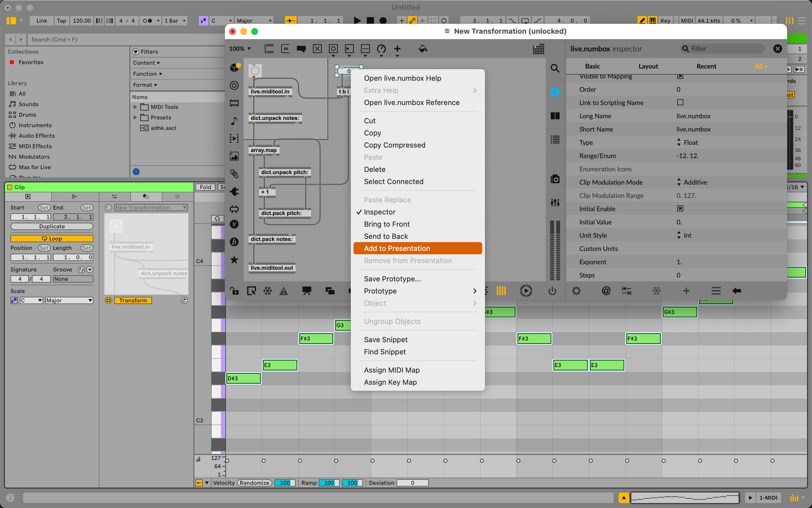The image size is (812, 508).
Task: Click the @ attributes icon in inspector
Action: pyautogui.click(x=606, y=291)
